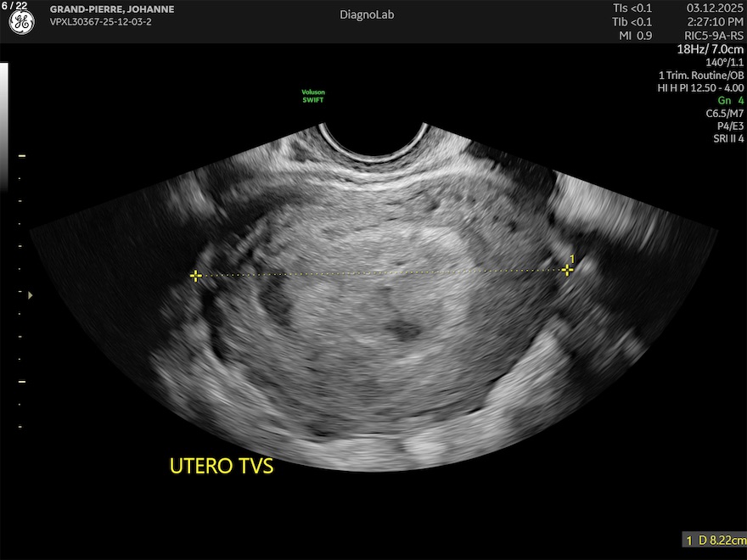Click the DiagnoLab institution title

(367, 14)
